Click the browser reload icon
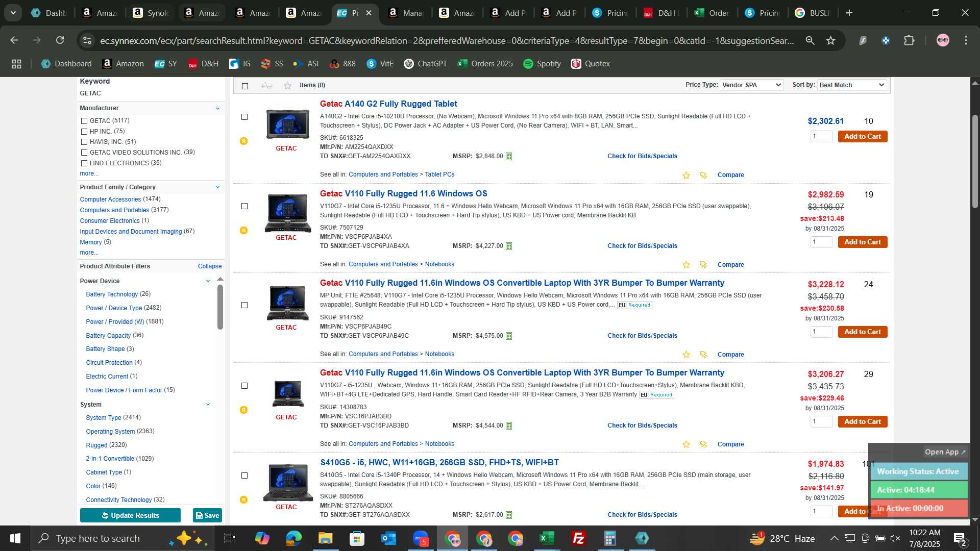The image size is (980, 551). pyautogui.click(x=60, y=40)
